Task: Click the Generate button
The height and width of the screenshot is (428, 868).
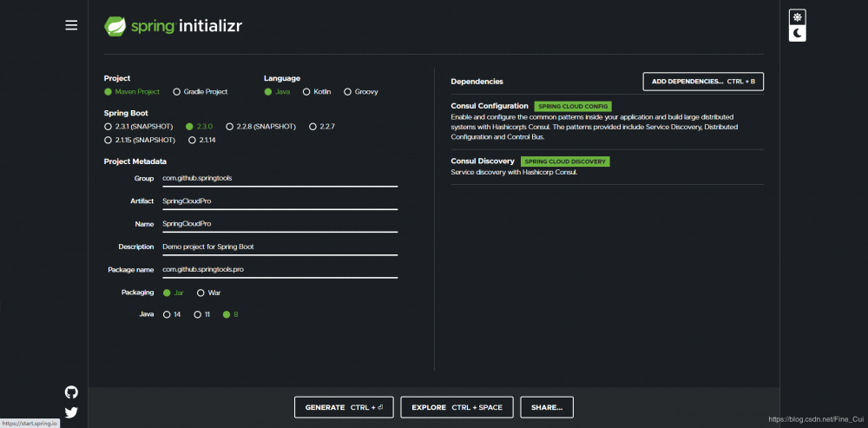Action: click(344, 407)
